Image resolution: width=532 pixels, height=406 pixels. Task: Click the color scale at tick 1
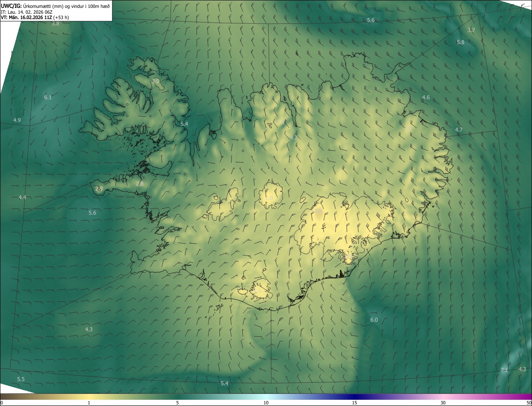click(x=89, y=403)
